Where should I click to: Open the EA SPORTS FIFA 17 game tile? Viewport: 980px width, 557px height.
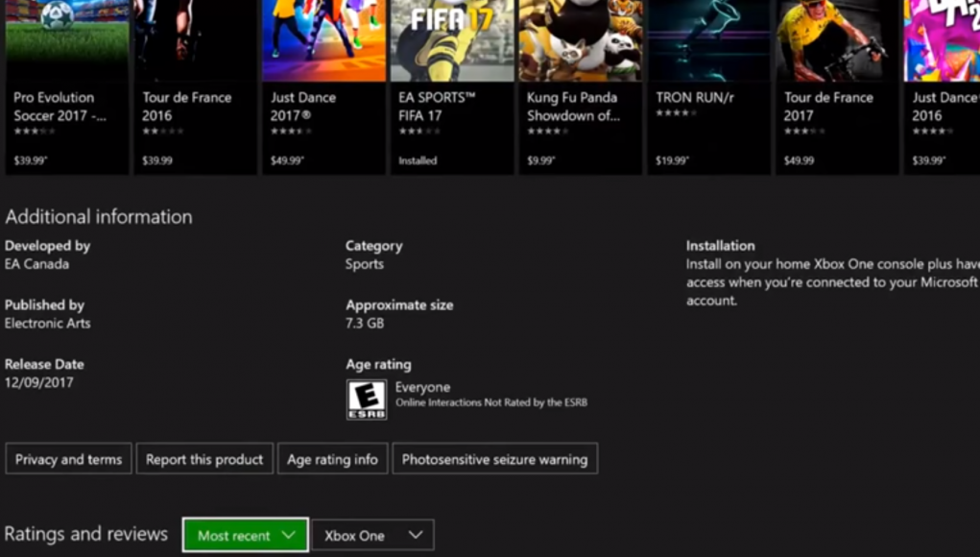452,86
